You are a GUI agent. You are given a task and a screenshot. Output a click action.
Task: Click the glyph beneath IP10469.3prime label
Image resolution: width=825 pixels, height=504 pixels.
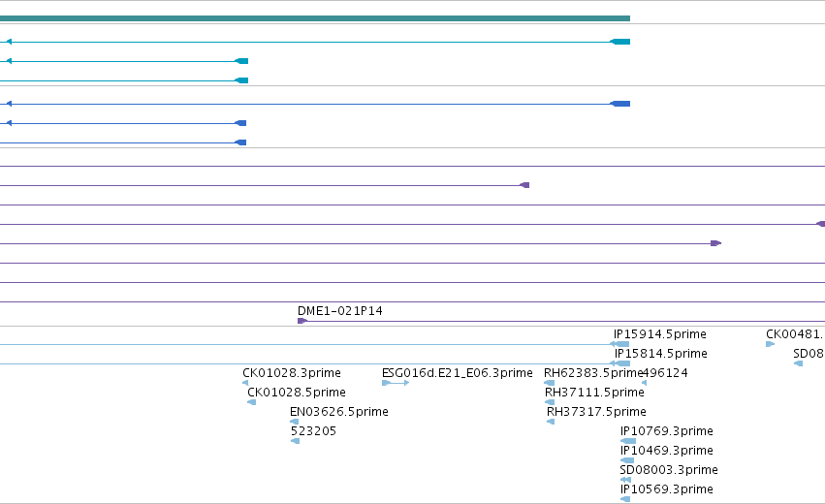tap(627, 460)
